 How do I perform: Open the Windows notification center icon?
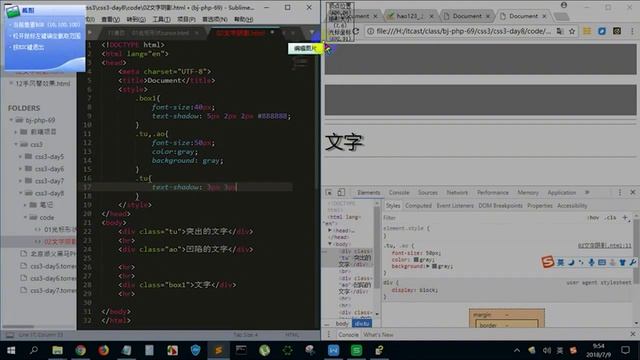click(625, 350)
